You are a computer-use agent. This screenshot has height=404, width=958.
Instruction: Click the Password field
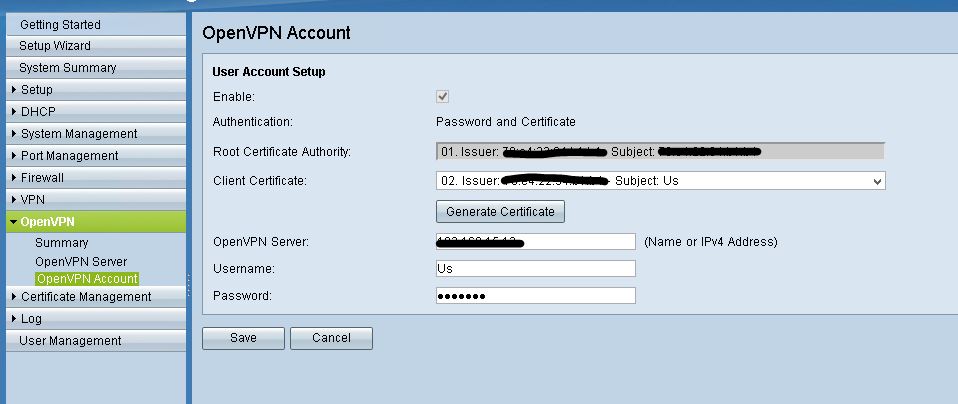(536, 296)
